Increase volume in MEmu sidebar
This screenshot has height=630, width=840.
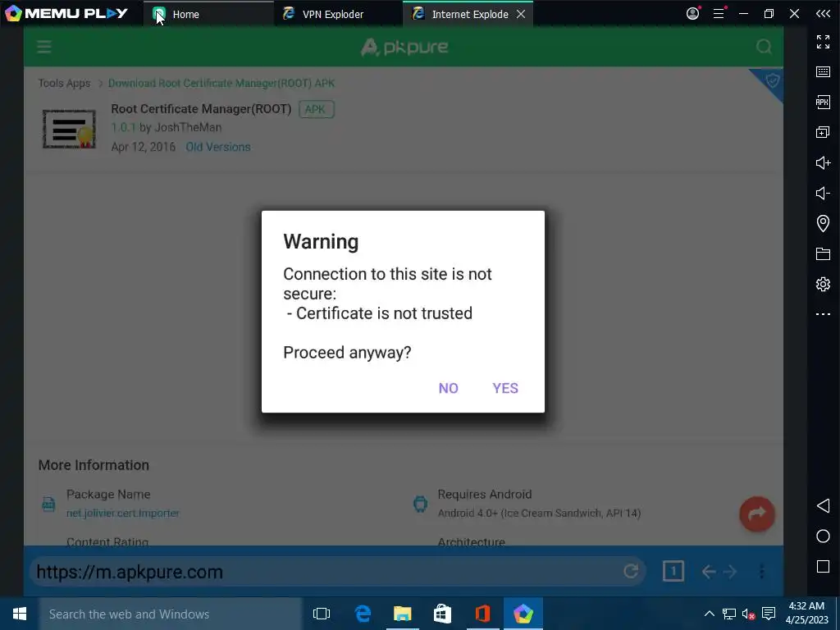coord(823,162)
